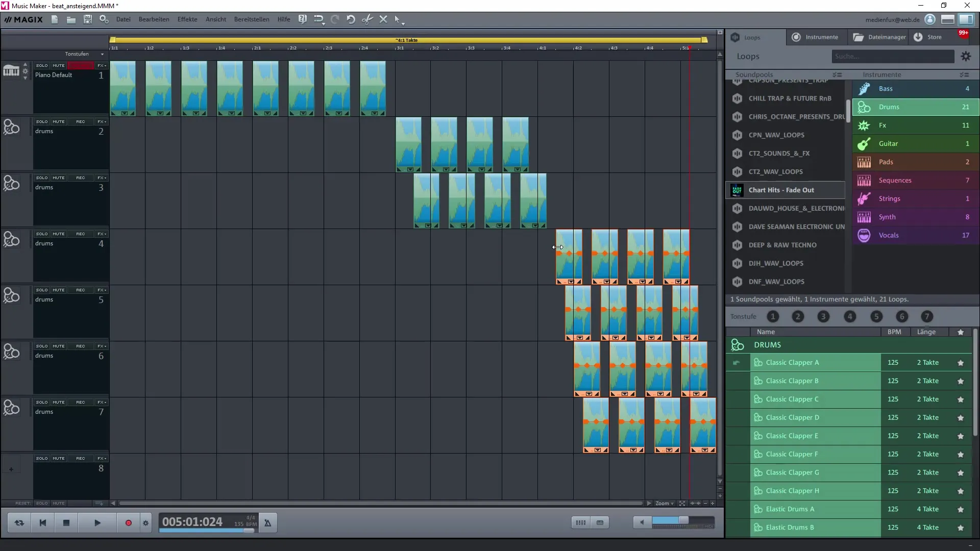The image size is (980, 551).
Task: Mute drums track 3
Action: [x=59, y=178]
